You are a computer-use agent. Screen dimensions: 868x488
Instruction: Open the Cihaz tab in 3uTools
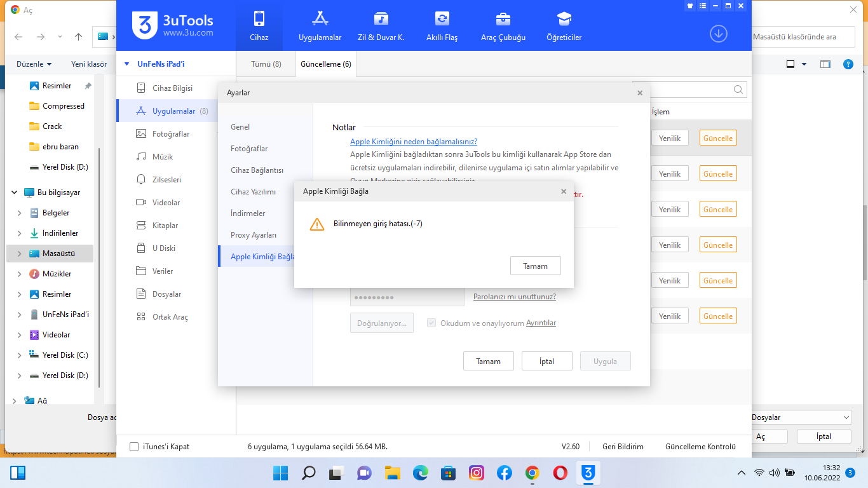pos(259,27)
